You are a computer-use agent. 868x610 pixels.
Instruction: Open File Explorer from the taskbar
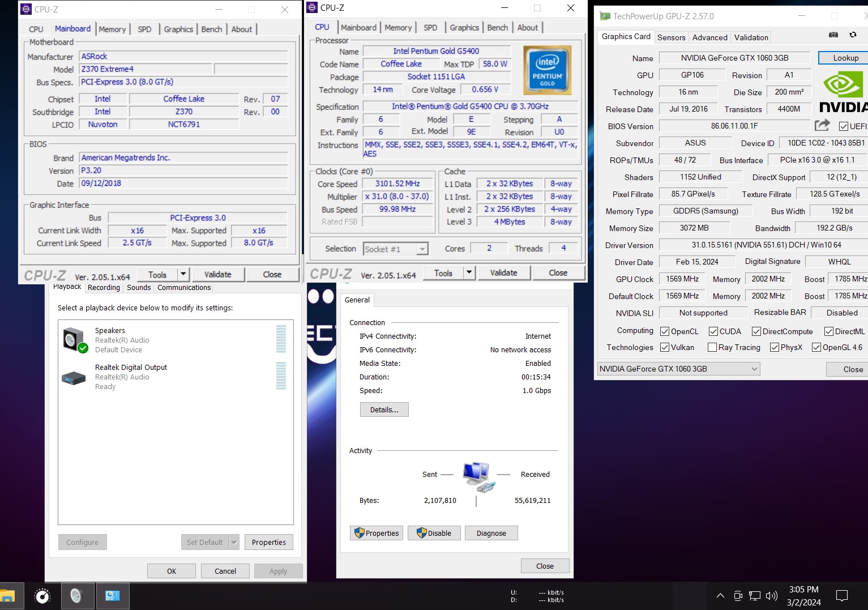click(x=7, y=596)
